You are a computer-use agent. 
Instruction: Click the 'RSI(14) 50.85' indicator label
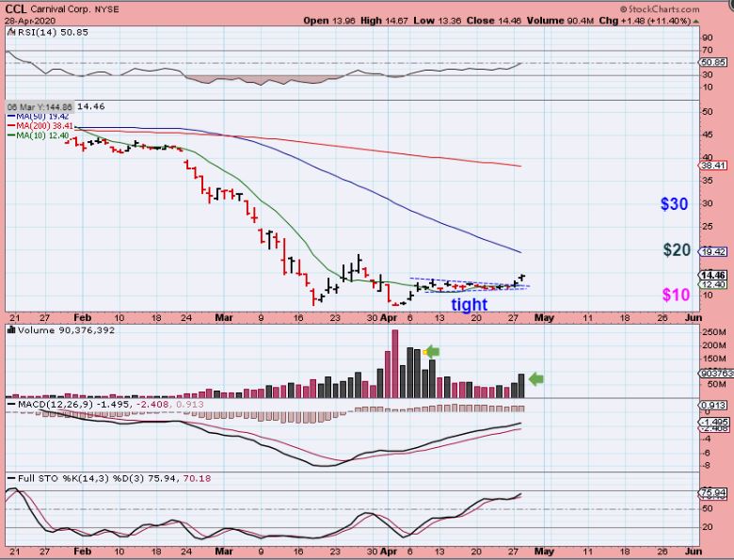click(x=53, y=32)
